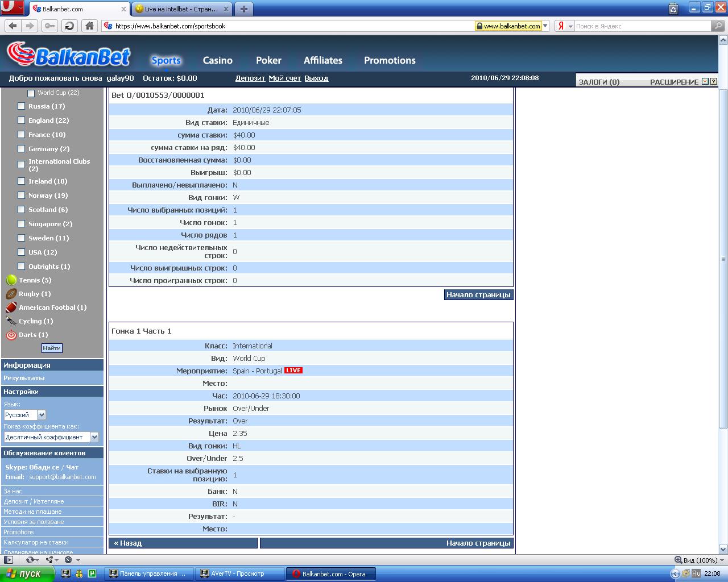The height and width of the screenshot is (582, 728).
Task: Close the Live на intellbet tab
Action: 226,9
